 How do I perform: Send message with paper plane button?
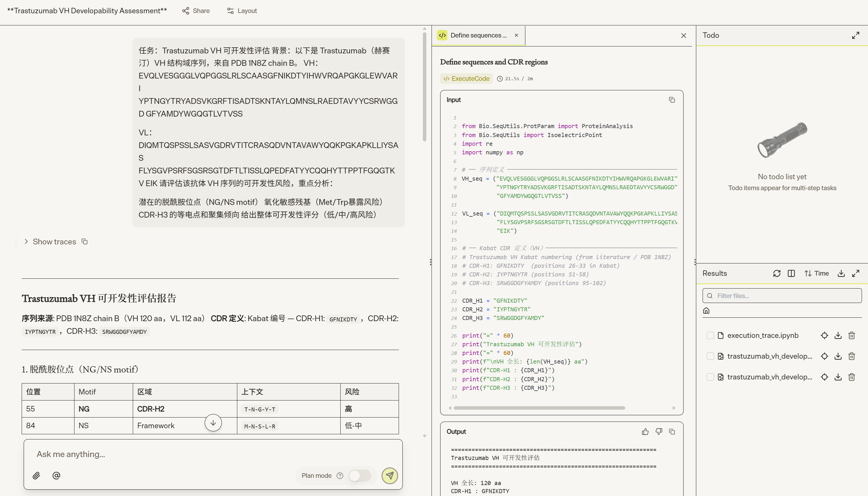pos(389,476)
